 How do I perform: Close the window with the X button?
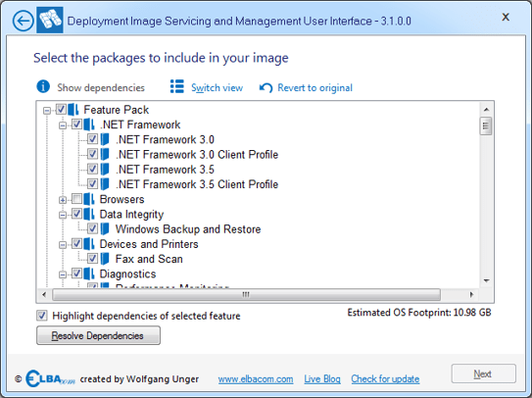[506, 17]
